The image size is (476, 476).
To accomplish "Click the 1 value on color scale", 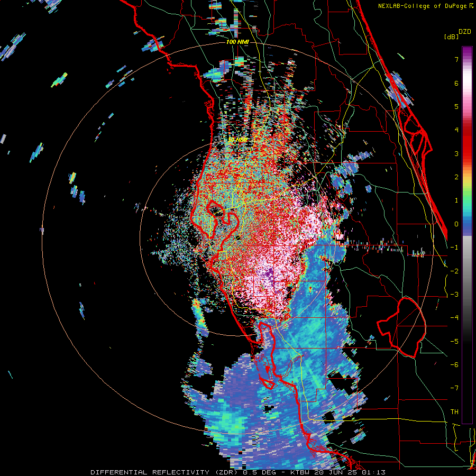I will click(456, 200).
